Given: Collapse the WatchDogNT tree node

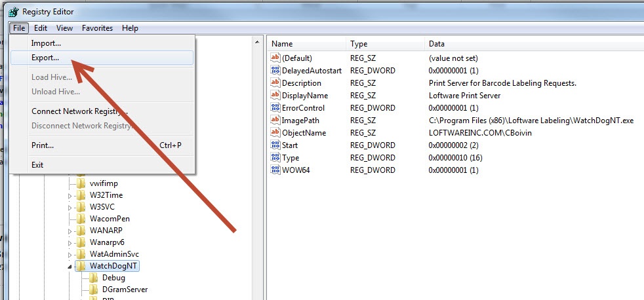Looking at the screenshot, I should pos(71,267).
